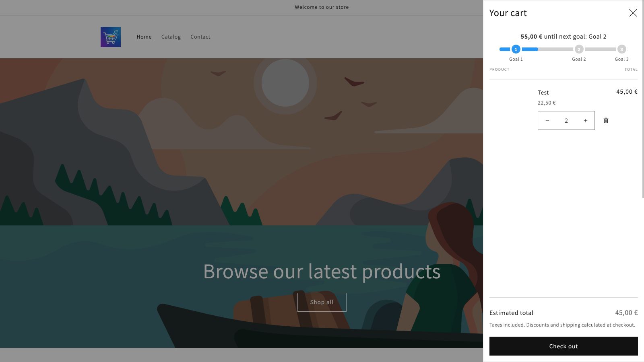Click the 'Taxes included' notice text
The width and height of the screenshot is (644, 362).
pos(562,325)
